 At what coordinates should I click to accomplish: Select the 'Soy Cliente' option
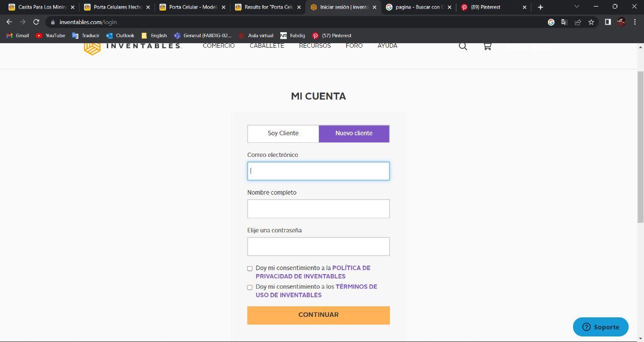(283, 134)
